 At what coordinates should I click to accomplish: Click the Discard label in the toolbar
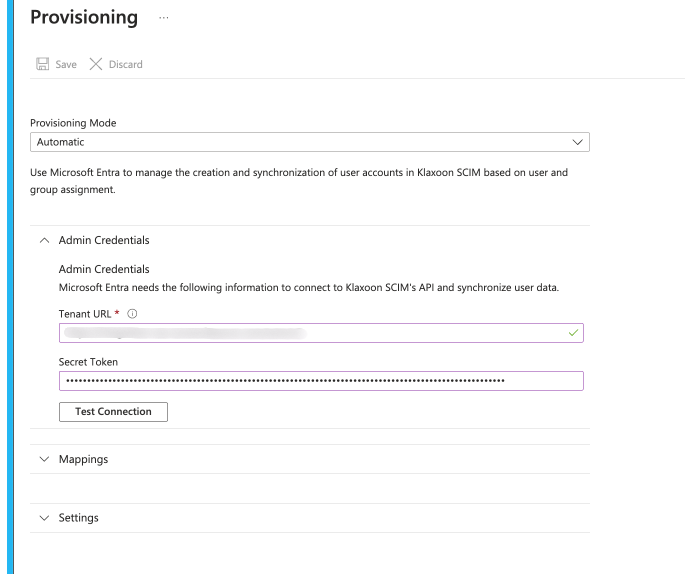(125, 64)
